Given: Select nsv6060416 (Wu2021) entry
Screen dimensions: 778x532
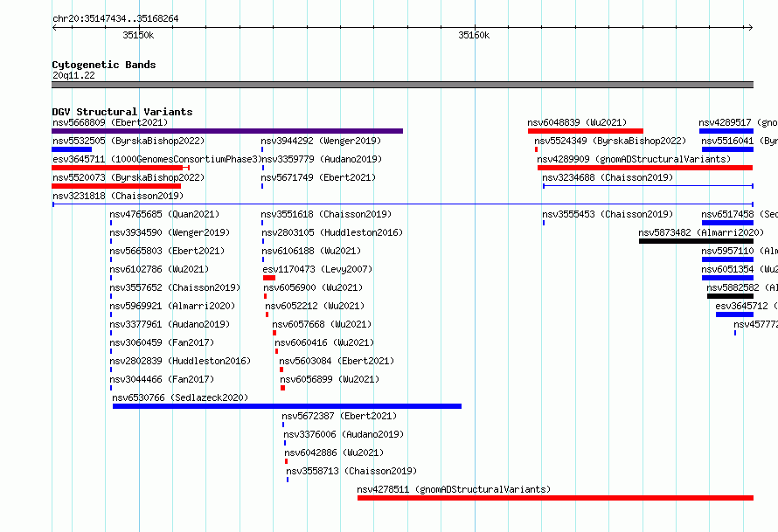Looking at the screenshot, I should click(x=324, y=342).
